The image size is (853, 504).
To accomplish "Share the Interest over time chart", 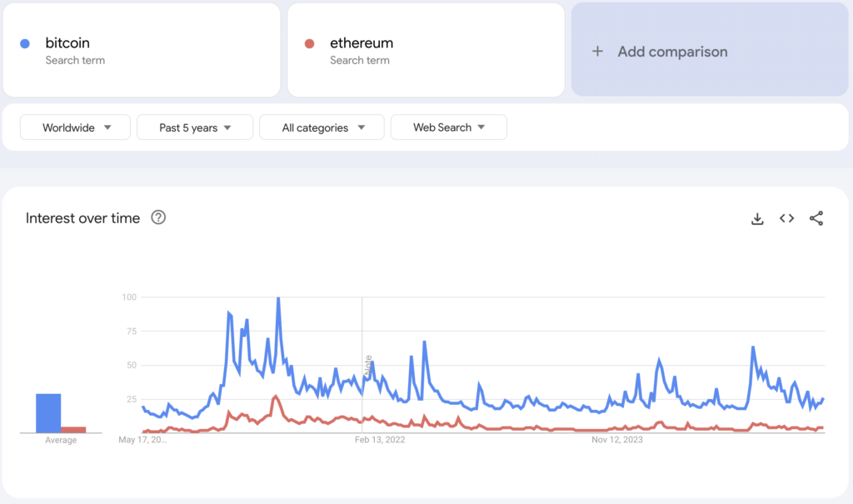I will click(x=816, y=218).
